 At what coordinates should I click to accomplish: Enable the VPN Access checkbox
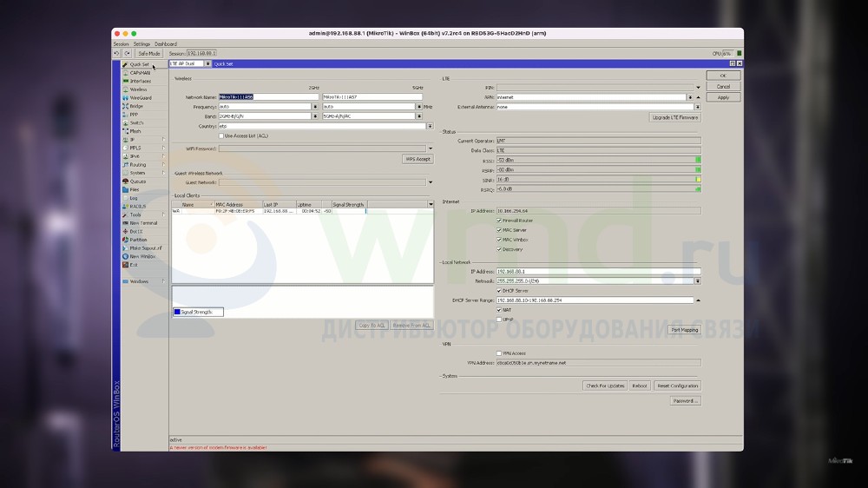(499, 353)
